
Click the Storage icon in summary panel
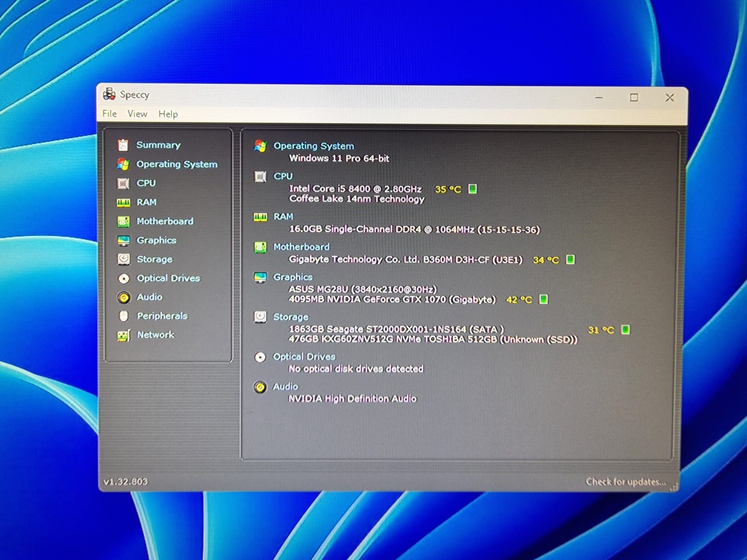[x=260, y=317]
